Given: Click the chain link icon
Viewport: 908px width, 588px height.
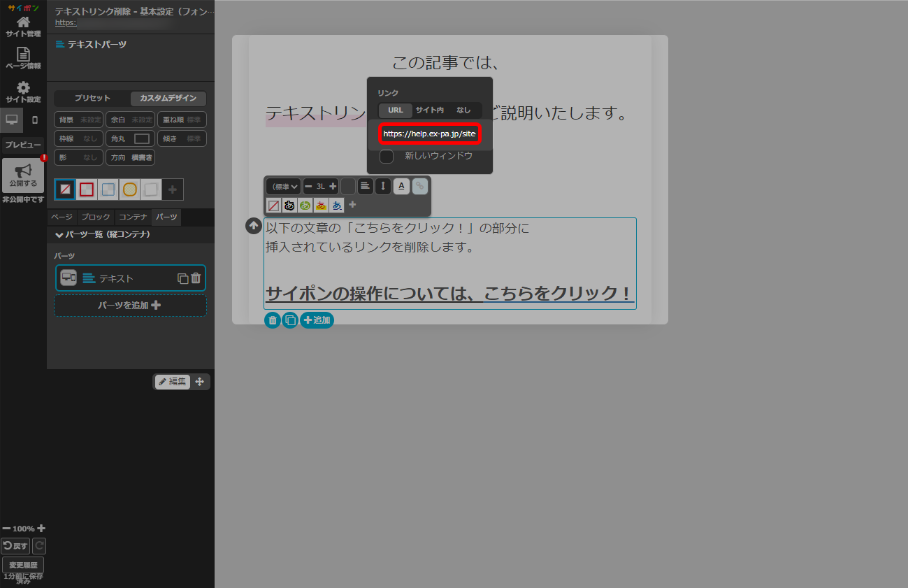Looking at the screenshot, I should 419,186.
